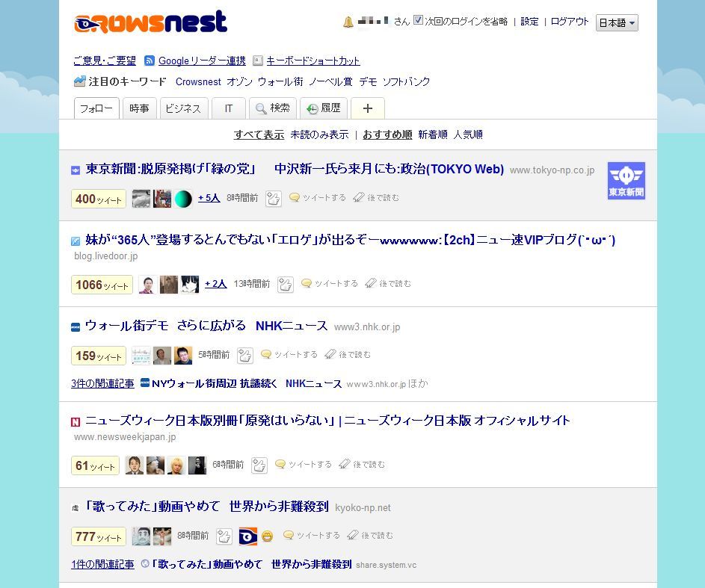Click the thumbs-up icon on the 777-tweet article
This screenshot has height=588, width=705.
click(224, 536)
